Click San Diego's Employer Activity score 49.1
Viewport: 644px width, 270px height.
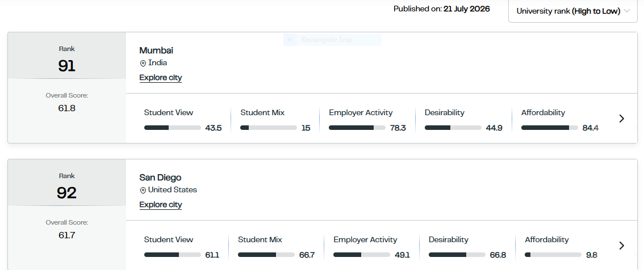403,255
